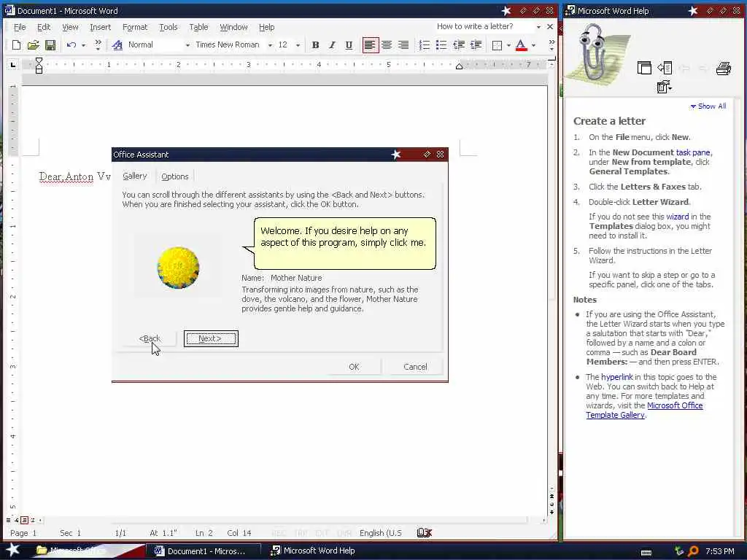Screen dimensions: 747x560
Task: Click Show All in Help
Action: pyautogui.click(x=708, y=106)
